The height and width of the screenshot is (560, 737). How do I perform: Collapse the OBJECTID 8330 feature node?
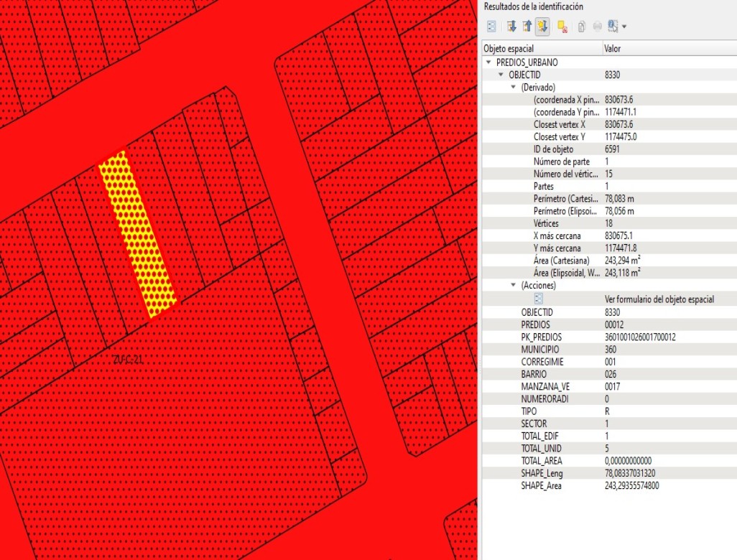coord(501,75)
